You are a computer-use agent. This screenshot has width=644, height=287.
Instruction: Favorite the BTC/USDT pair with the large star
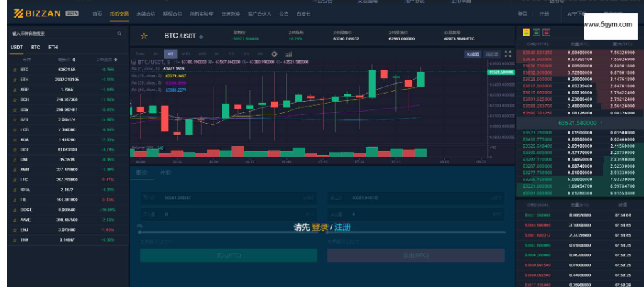pyautogui.click(x=143, y=36)
